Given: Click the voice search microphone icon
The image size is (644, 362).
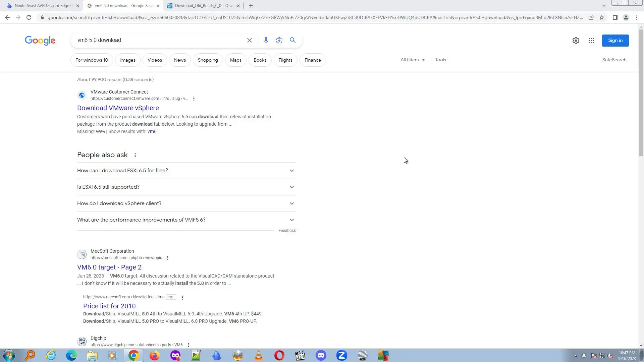Looking at the screenshot, I should coord(266,40).
